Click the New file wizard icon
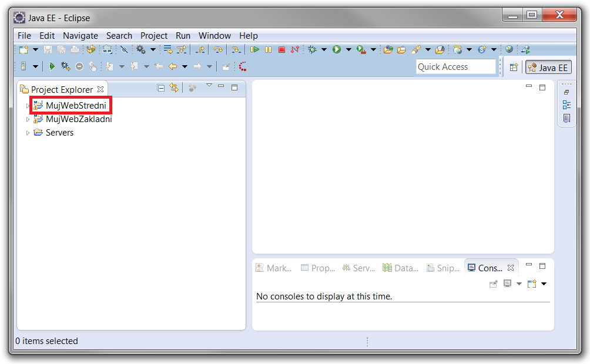590x364 pixels. 24,50
